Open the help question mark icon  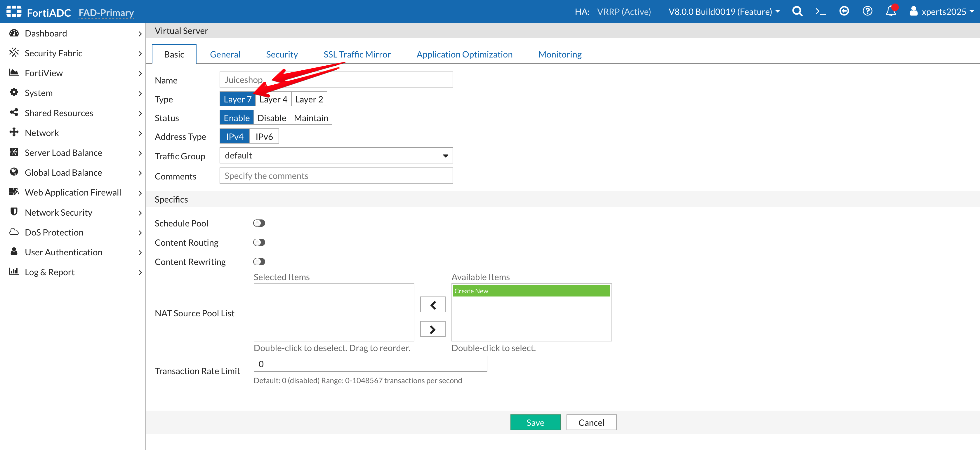867,11
